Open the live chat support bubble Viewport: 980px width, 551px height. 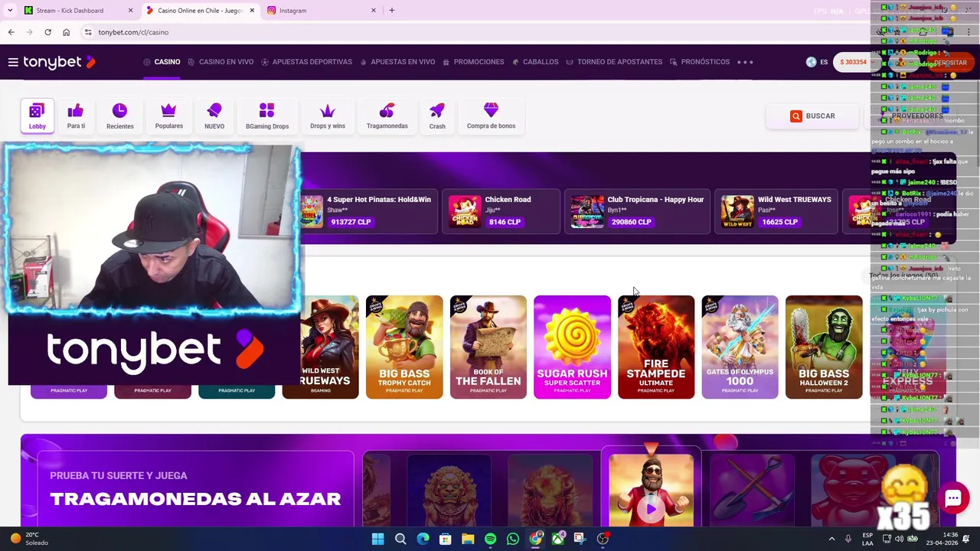(x=953, y=498)
